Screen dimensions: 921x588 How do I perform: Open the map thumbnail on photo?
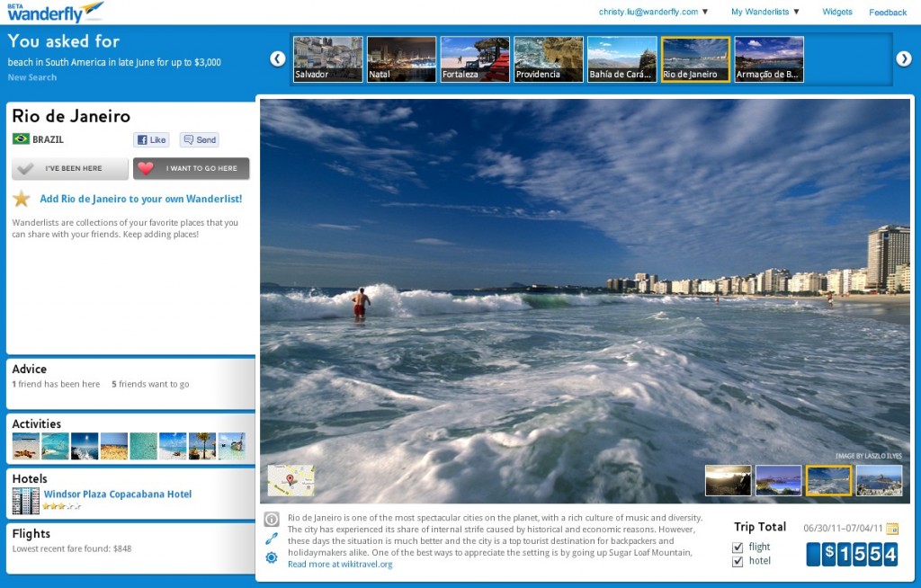point(291,481)
